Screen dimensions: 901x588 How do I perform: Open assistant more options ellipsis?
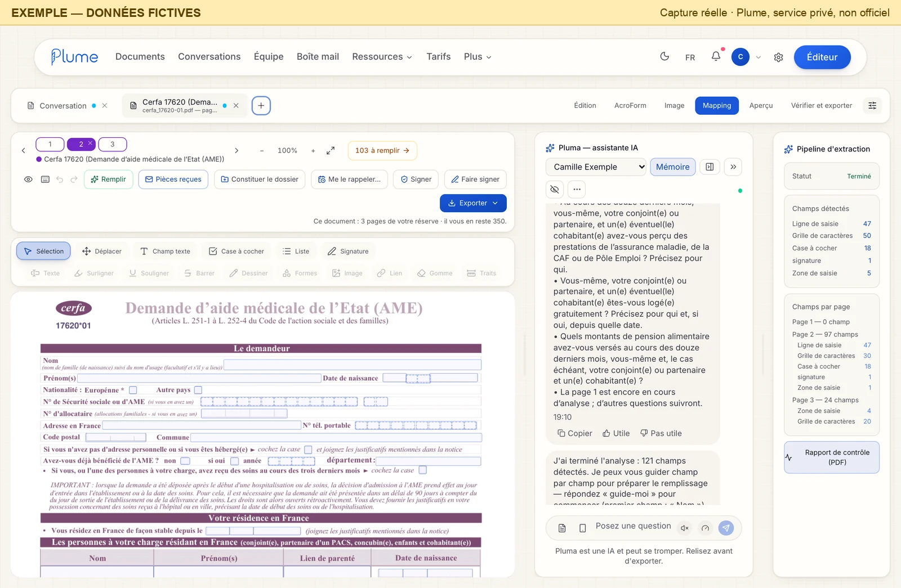577,189
